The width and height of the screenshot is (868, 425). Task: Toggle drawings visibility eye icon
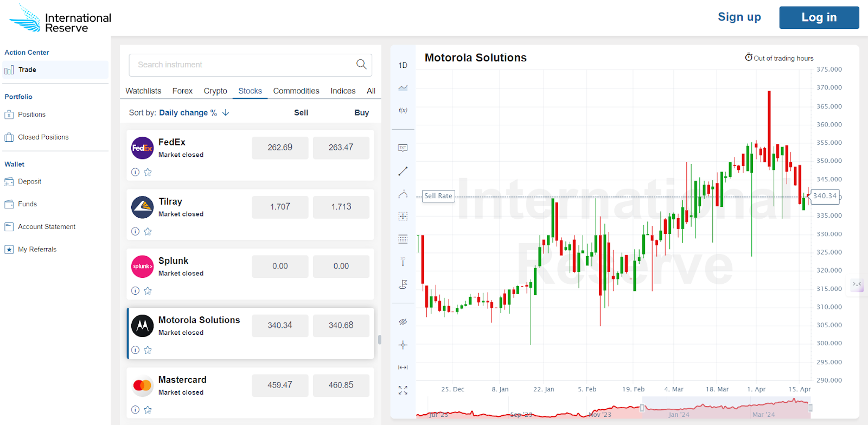point(403,322)
